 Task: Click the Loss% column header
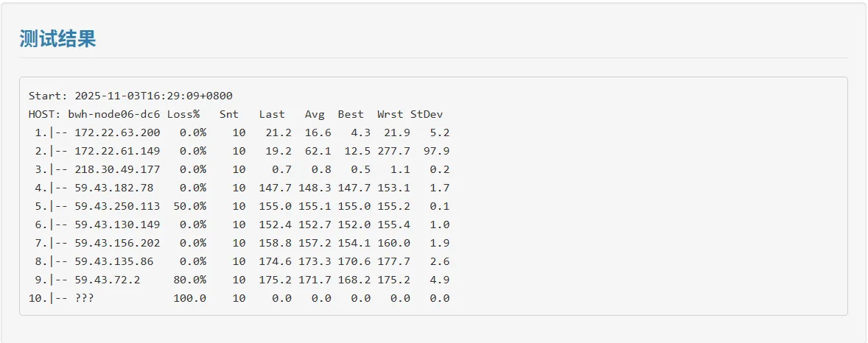point(183,114)
